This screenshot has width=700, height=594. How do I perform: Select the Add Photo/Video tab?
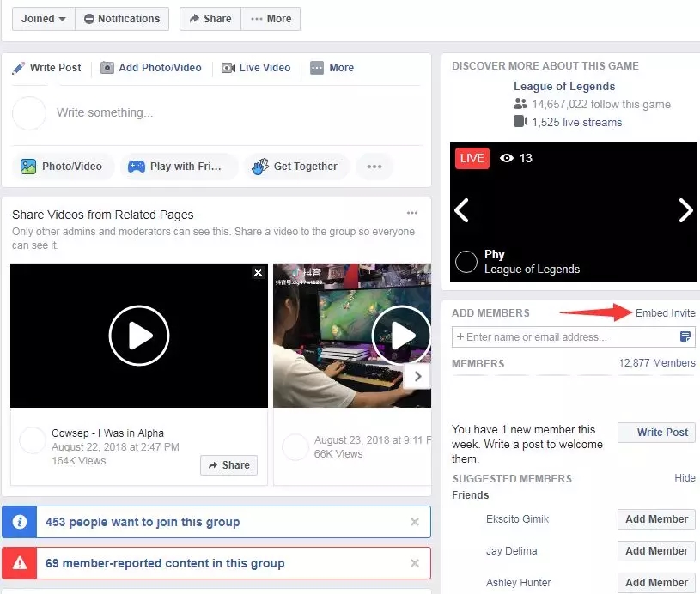(151, 68)
